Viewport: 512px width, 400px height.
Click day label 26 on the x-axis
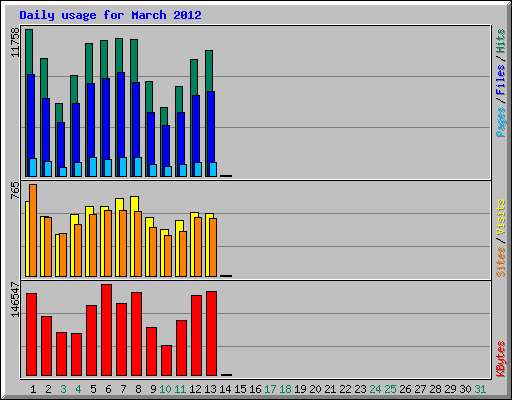click(405, 389)
